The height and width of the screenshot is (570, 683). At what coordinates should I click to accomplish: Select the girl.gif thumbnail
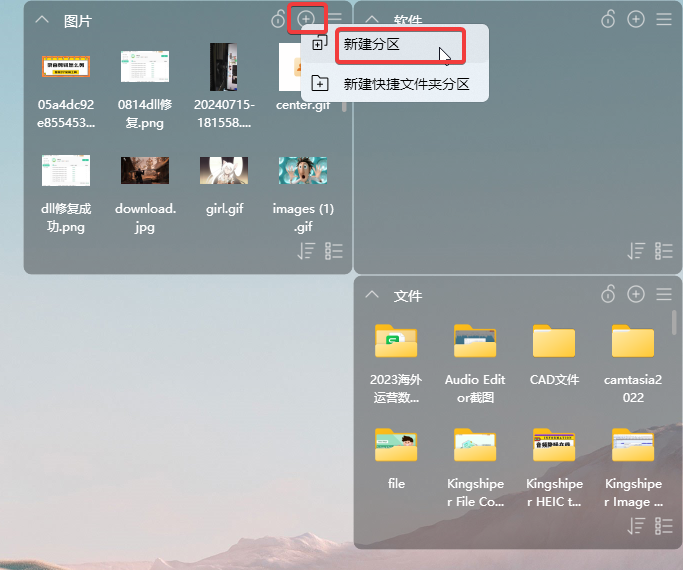[x=223, y=170]
